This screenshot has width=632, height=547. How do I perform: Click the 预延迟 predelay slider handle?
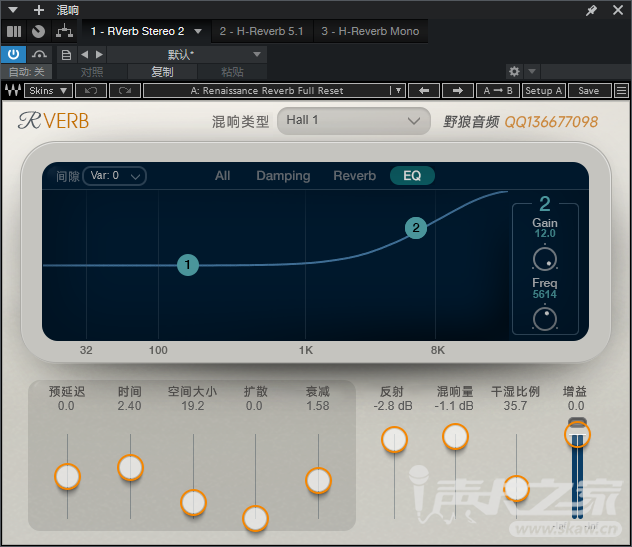tap(67, 476)
